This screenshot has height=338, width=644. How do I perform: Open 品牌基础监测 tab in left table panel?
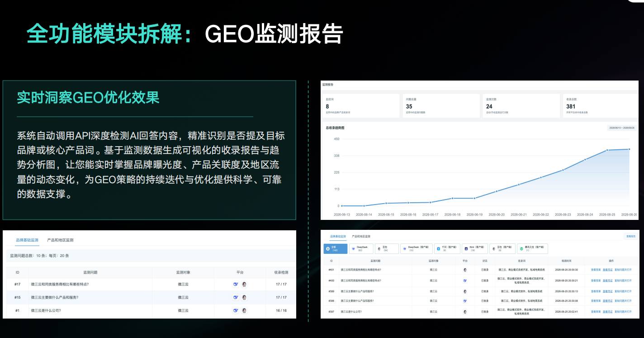pyautogui.click(x=28, y=240)
